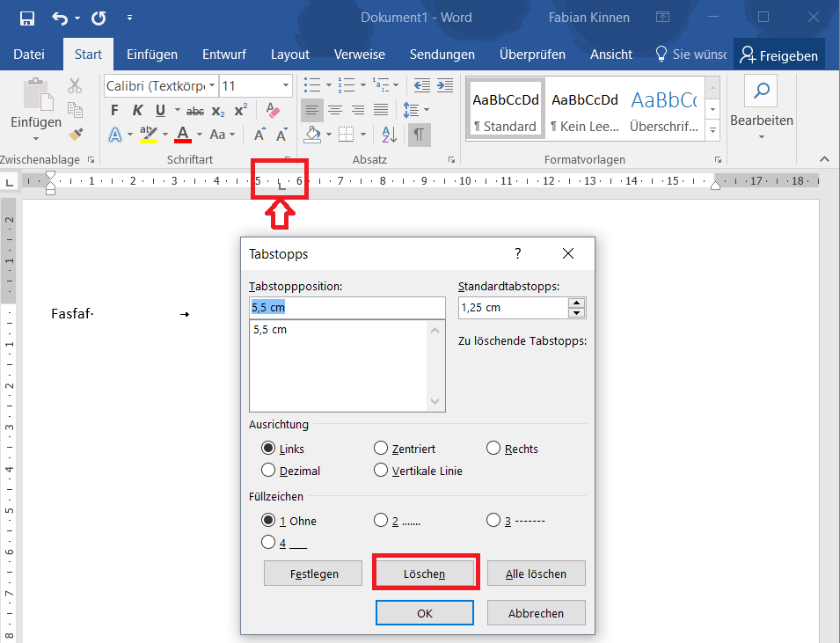The image size is (840, 643).
Task: Click the tab selector on ruler corner
Action: 9,183
